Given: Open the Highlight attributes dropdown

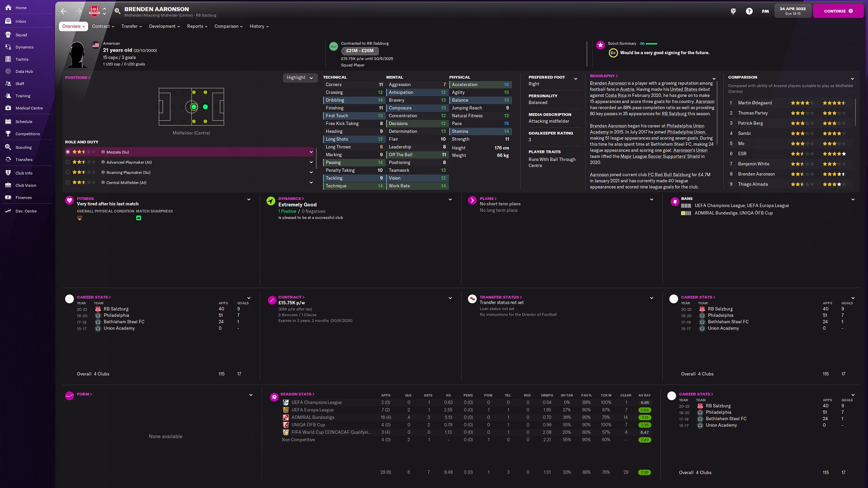Looking at the screenshot, I should pos(300,78).
